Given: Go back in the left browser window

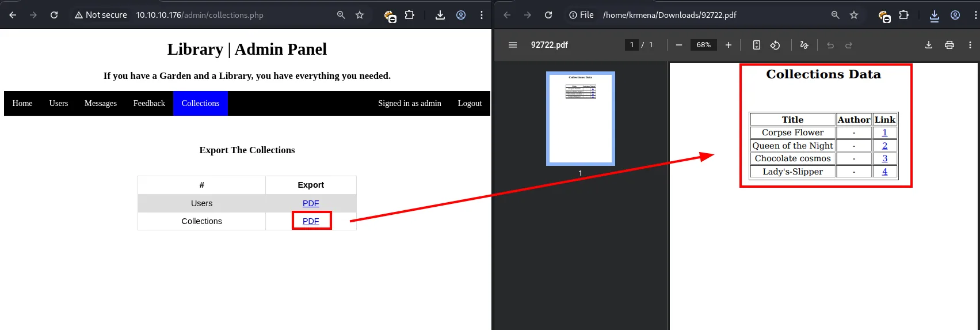Looking at the screenshot, I should (13, 15).
